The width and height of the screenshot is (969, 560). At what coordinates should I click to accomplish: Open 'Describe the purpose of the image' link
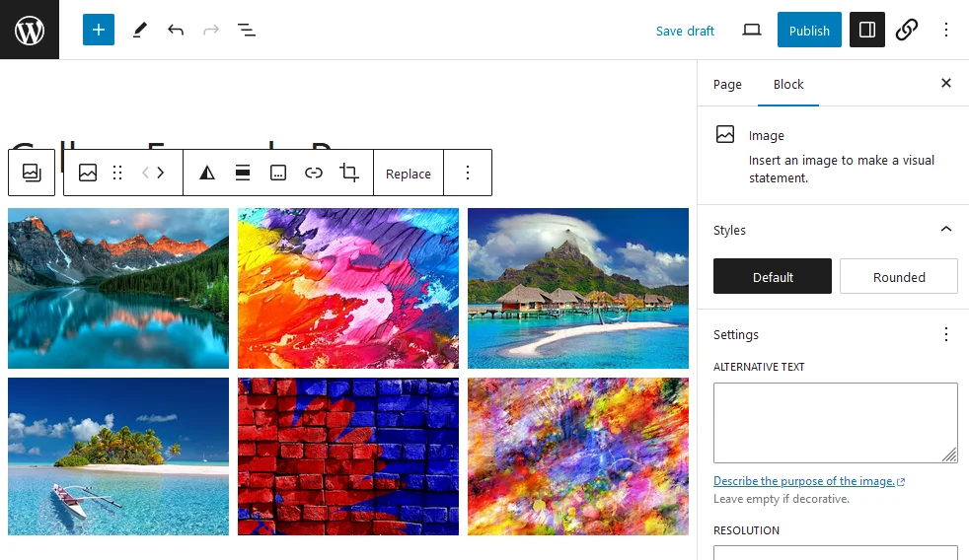point(804,481)
